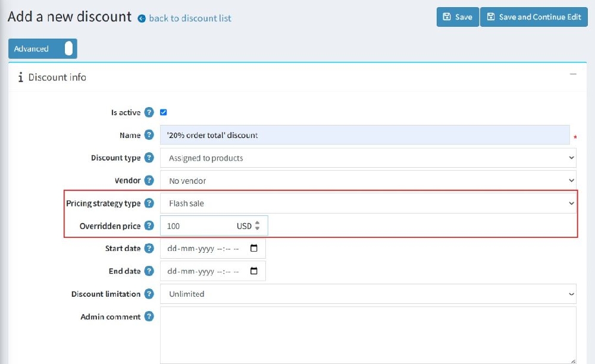Click the help icon next to Discount type
595x364 pixels.
point(149,158)
